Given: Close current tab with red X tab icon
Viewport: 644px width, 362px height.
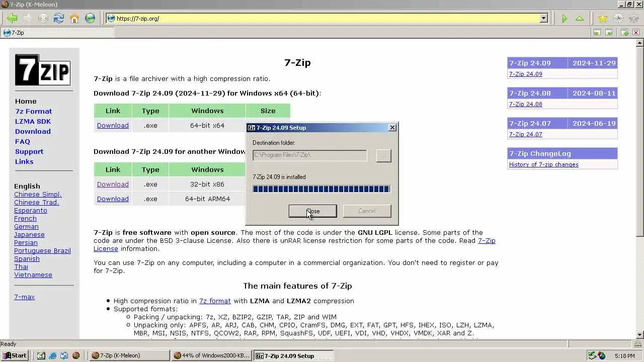Looking at the screenshot, I should pyautogui.click(x=636, y=33).
